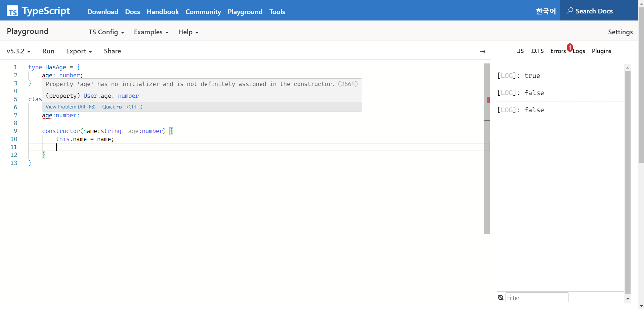The height and width of the screenshot is (309, 644).
Task: Visit the Community nav link
Action: [x=203, y=12]
